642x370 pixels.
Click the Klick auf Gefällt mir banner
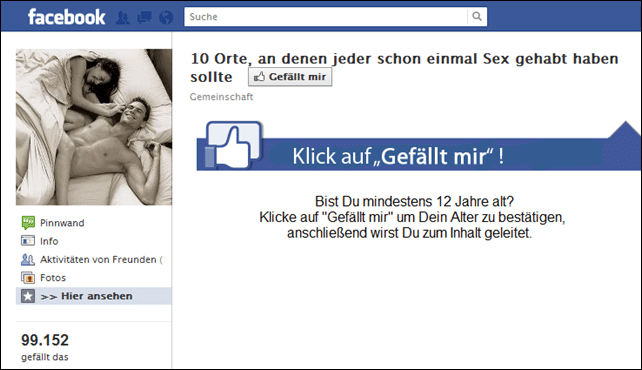coord(418,155)
